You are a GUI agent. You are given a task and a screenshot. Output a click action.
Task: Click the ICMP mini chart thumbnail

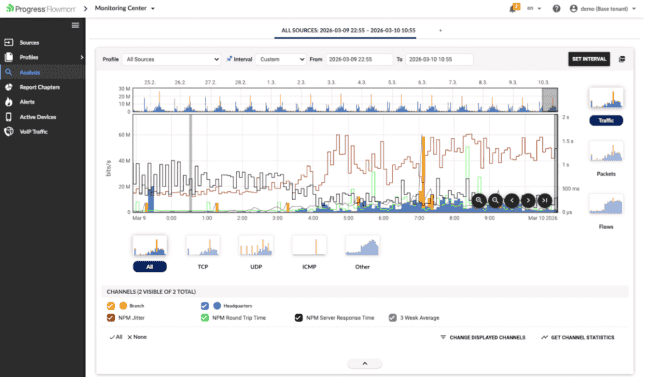pos(309,245)
